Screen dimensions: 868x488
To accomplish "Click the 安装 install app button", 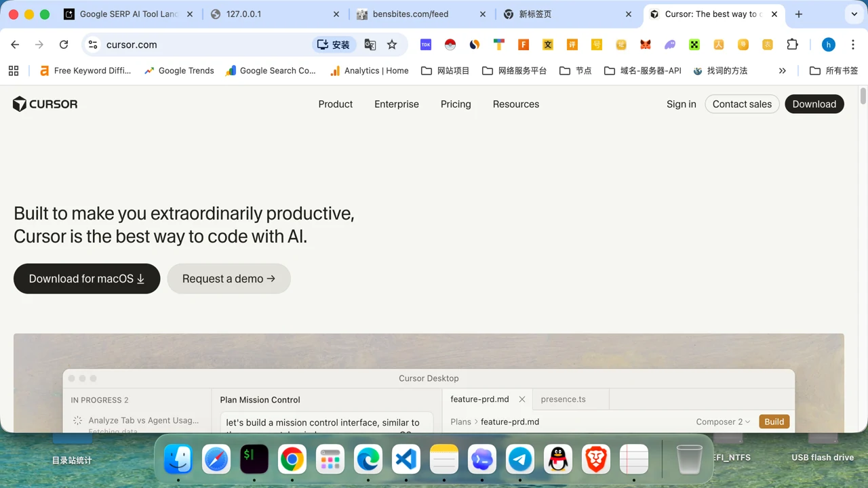I will point(334,45).
